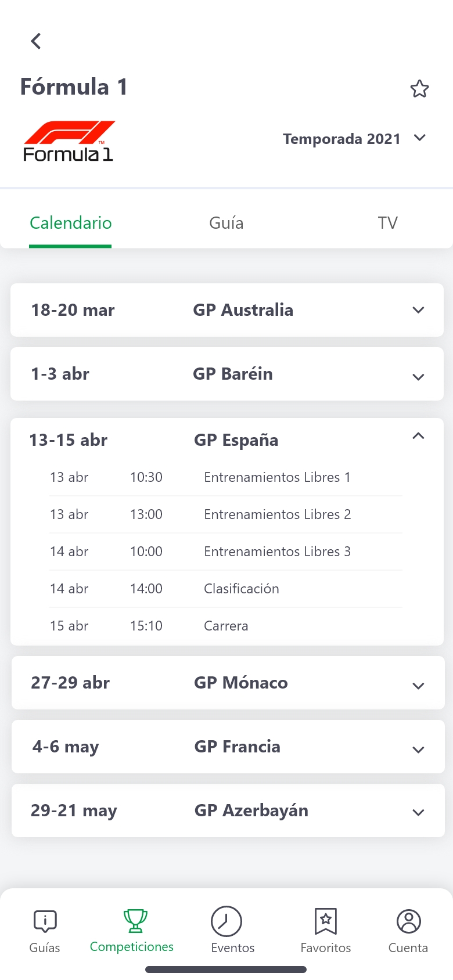Open Cuenta profile icon
Screen dimensions: 453x980
coord(408,921)
